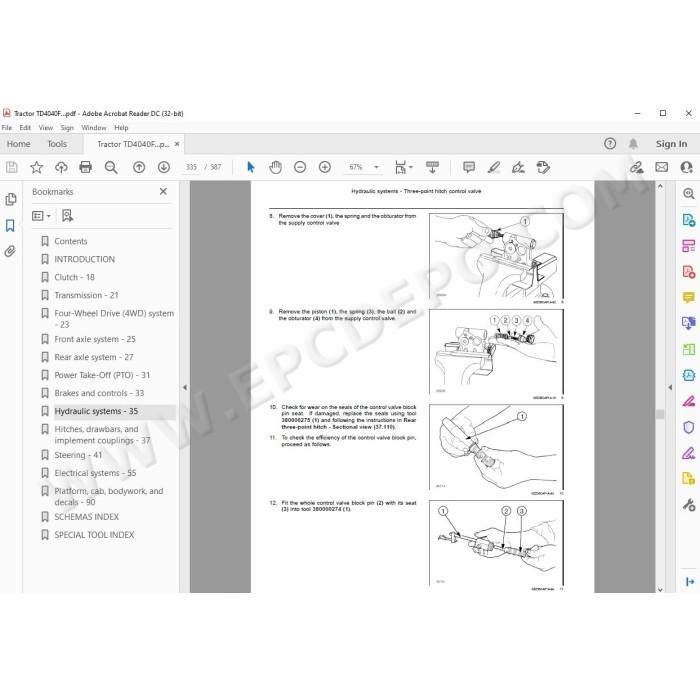Switch to the Tools tab
The width and height of the screenshot is (700, 700).
pyautogui.click(x=57, y=144)
